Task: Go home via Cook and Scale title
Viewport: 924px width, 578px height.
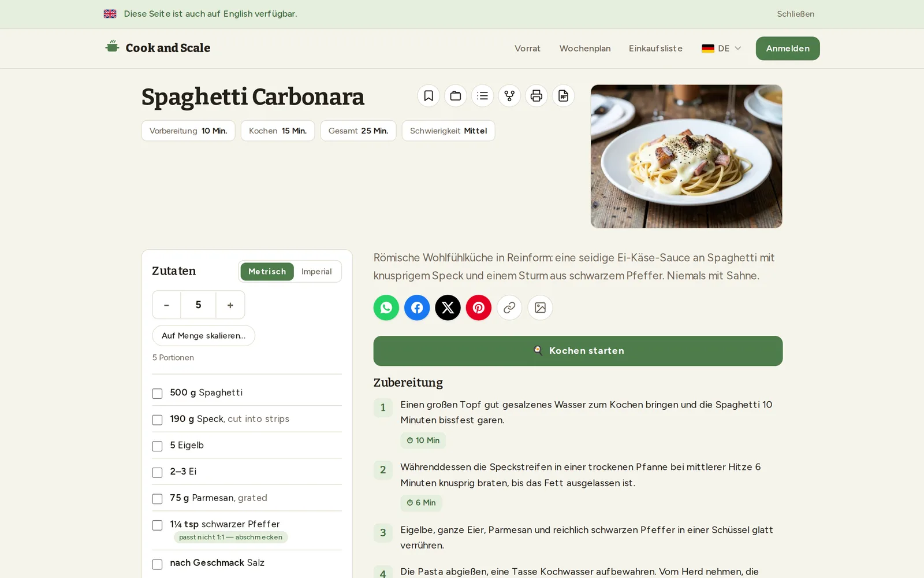Action: tap(168, 48)
